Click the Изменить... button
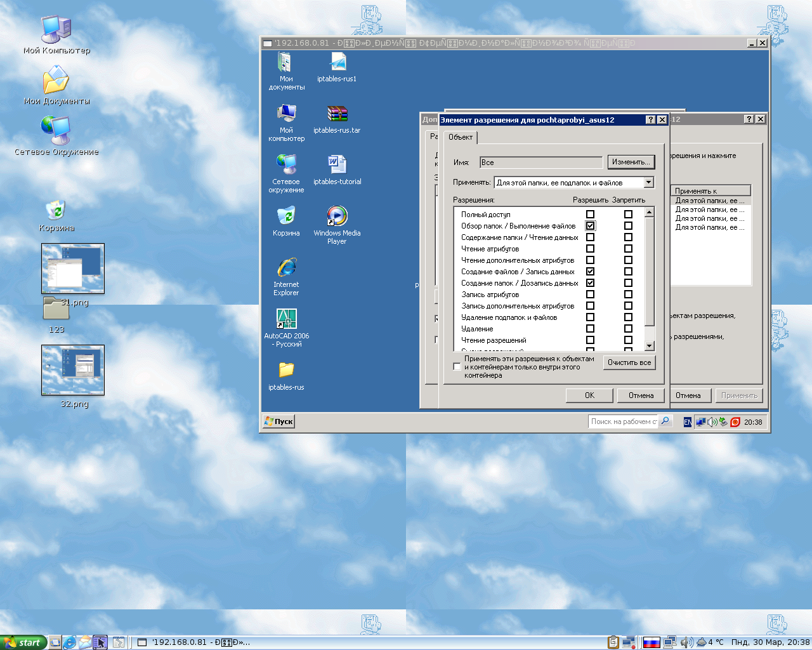812x650 pixels. pyautogui.click(x=630, y=162)
